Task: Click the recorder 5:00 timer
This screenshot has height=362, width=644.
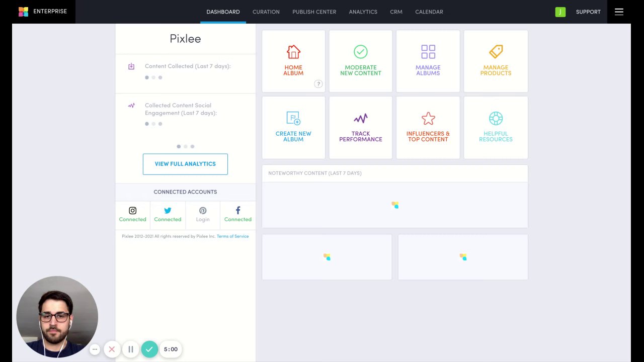Action: tap(171, 349)
